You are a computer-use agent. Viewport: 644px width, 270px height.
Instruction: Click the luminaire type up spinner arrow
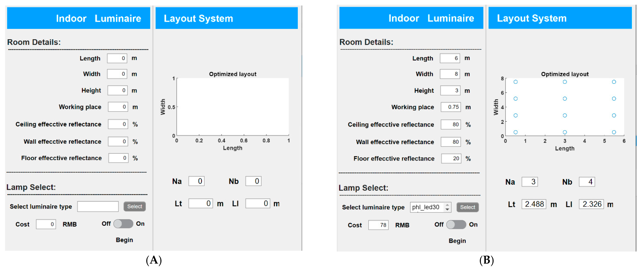point(447,205)
